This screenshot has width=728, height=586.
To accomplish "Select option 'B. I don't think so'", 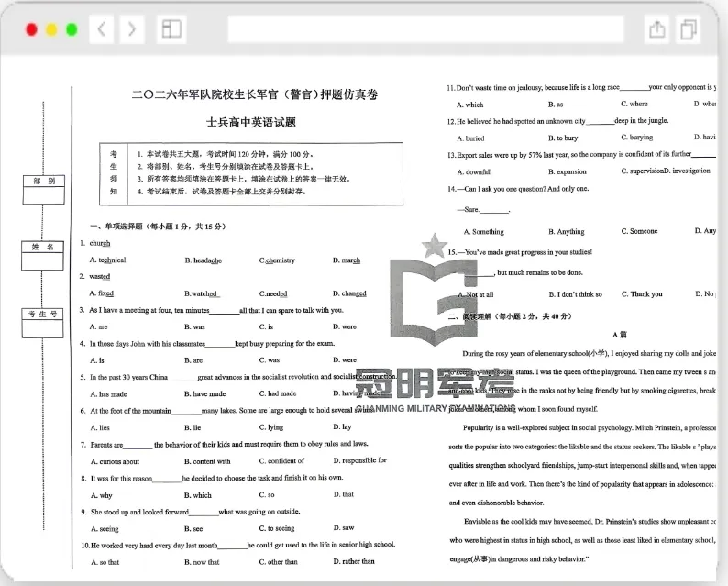I will coord(576,294).
